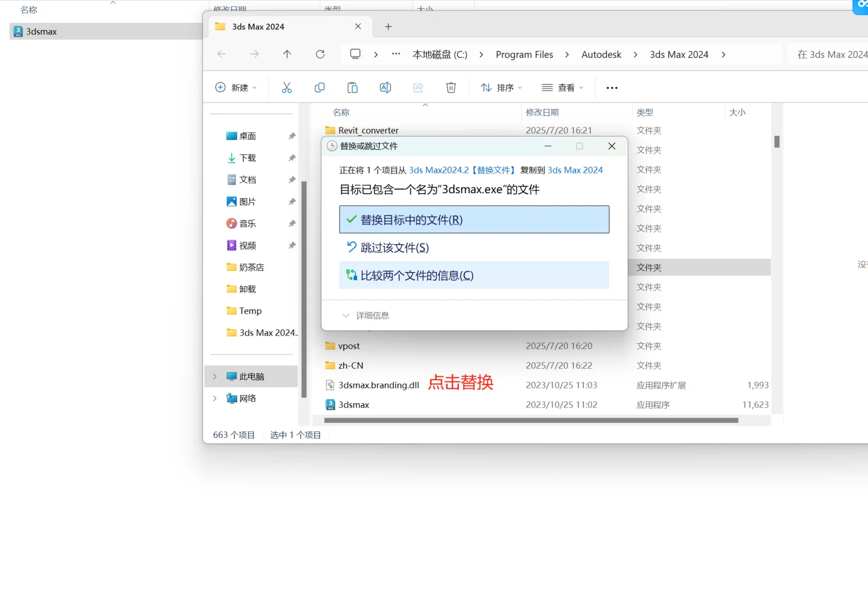This screenshot has width=868, height=591.
Task: Open the New dropdown menu
Action: 236,88
